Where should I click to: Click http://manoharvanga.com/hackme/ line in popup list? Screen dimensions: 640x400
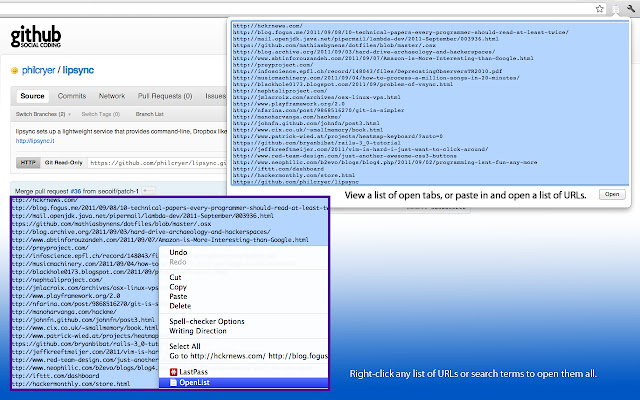click(x=287, y=117)
